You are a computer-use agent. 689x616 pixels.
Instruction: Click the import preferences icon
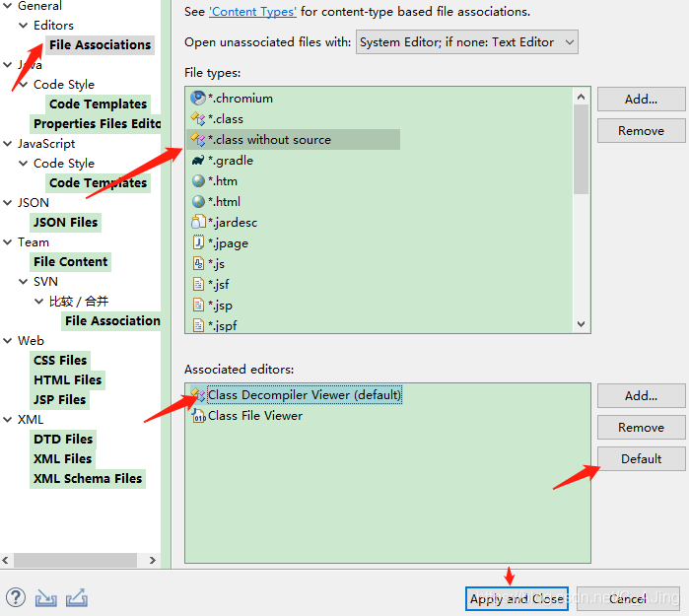46,598
